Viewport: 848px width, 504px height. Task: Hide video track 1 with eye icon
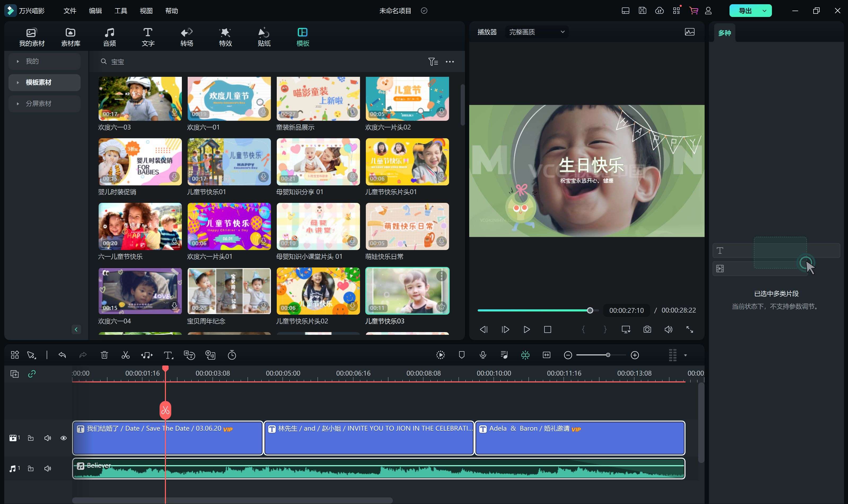64,438
